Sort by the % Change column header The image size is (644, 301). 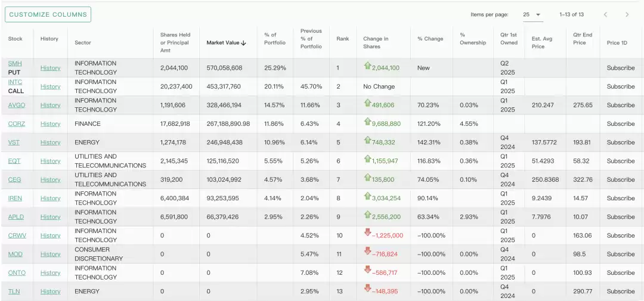pos(430,39)
